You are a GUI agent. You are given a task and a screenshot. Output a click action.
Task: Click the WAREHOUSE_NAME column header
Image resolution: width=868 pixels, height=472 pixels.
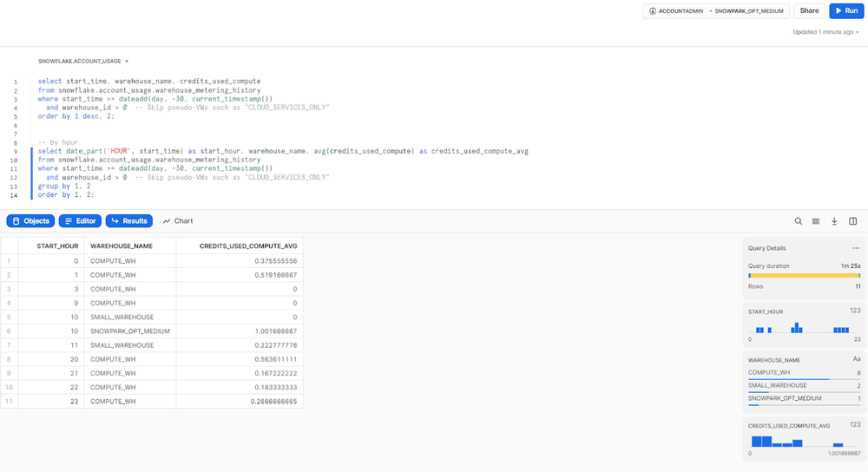tap(122, 246)
